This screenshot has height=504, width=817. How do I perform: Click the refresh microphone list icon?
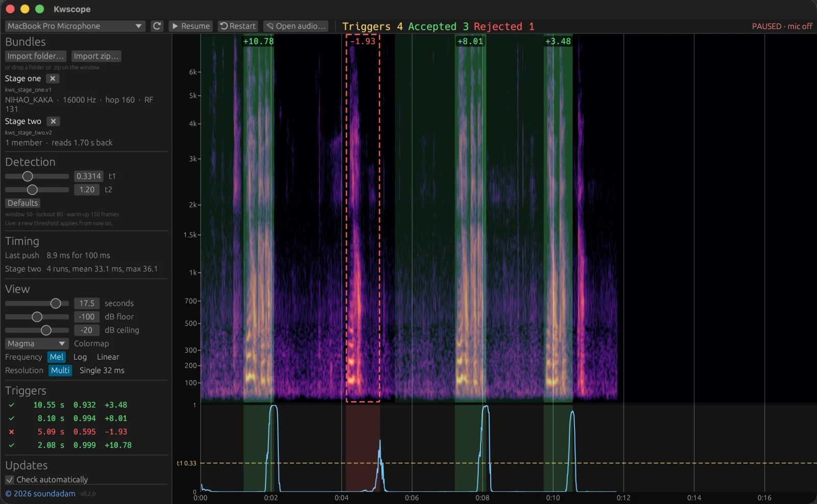tap(157, 26)
